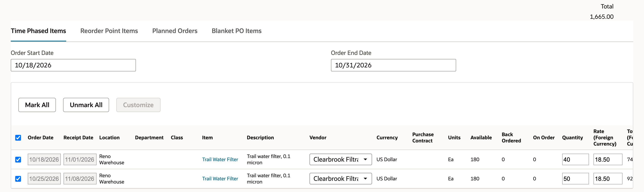The height and width of the screenshot is (192, 644).
Task: Click the 18.50 rate field in 10/25/2026 row
Action: point(608,179)
